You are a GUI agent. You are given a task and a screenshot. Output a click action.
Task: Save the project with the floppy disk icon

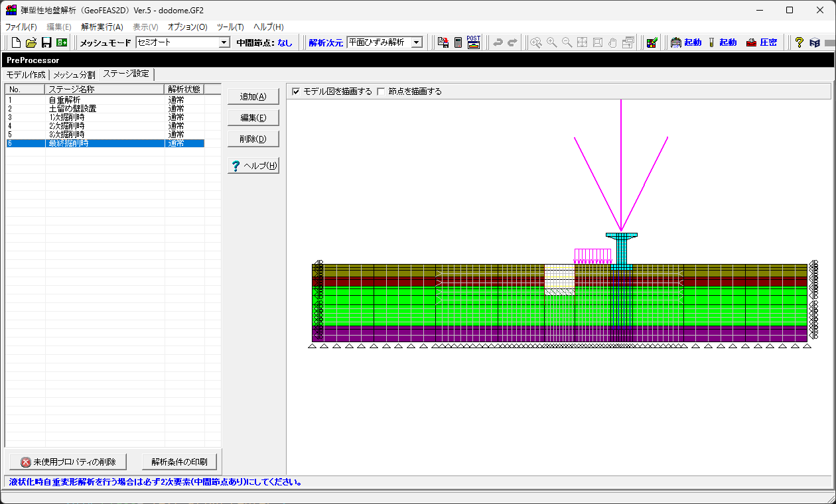(46, 42)
